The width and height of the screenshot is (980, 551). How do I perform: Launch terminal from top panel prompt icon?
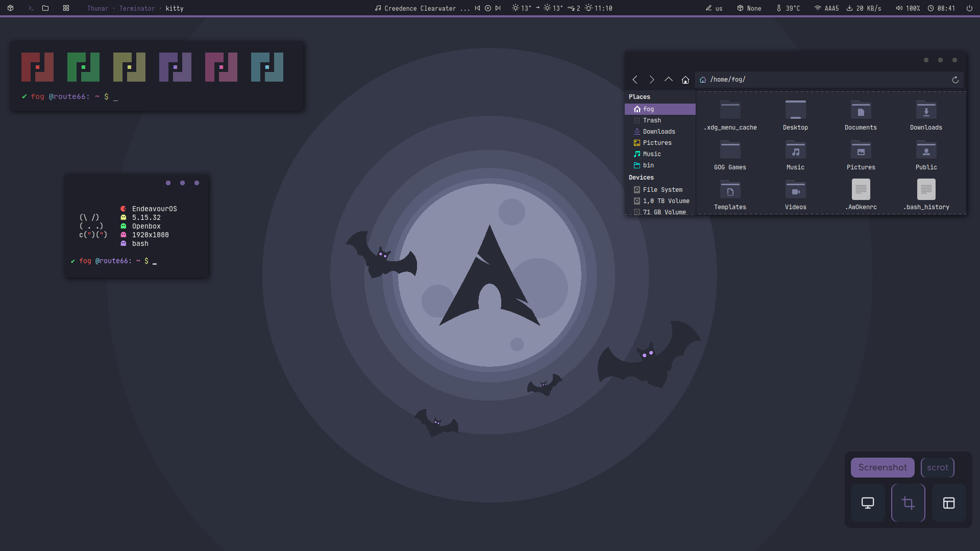pos(31,8)
